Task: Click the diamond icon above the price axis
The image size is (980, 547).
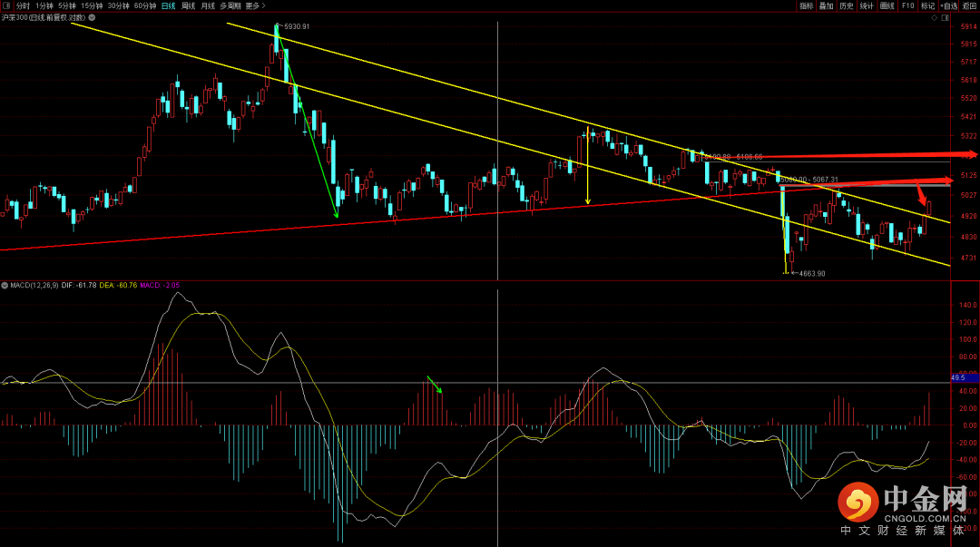Action: [935, 17]
